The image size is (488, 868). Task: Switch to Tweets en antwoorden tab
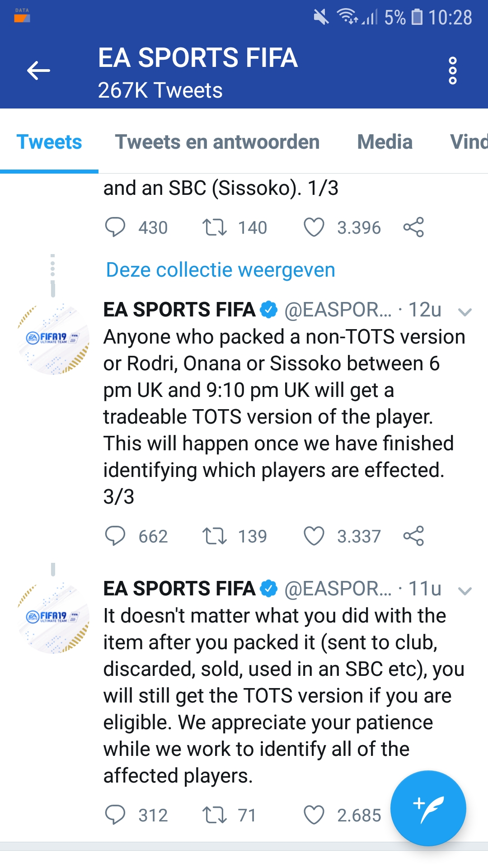tap(217, 142)
